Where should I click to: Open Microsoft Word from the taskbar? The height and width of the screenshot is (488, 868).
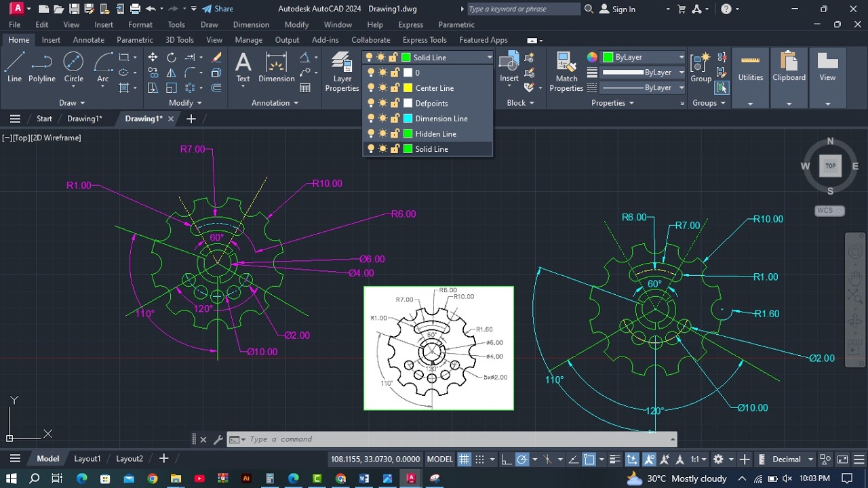pos(364,479)
